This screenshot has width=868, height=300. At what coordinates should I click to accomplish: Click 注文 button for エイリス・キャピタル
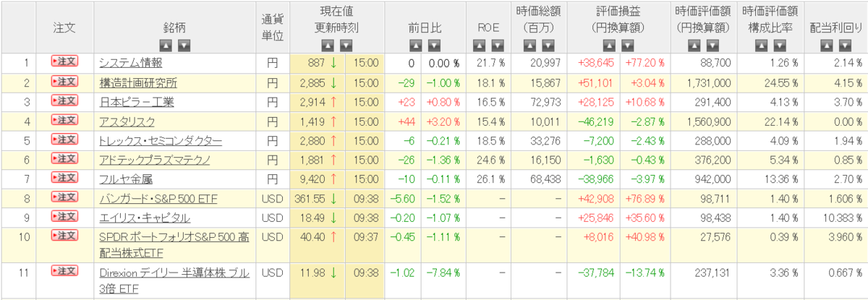coord(64,216)
